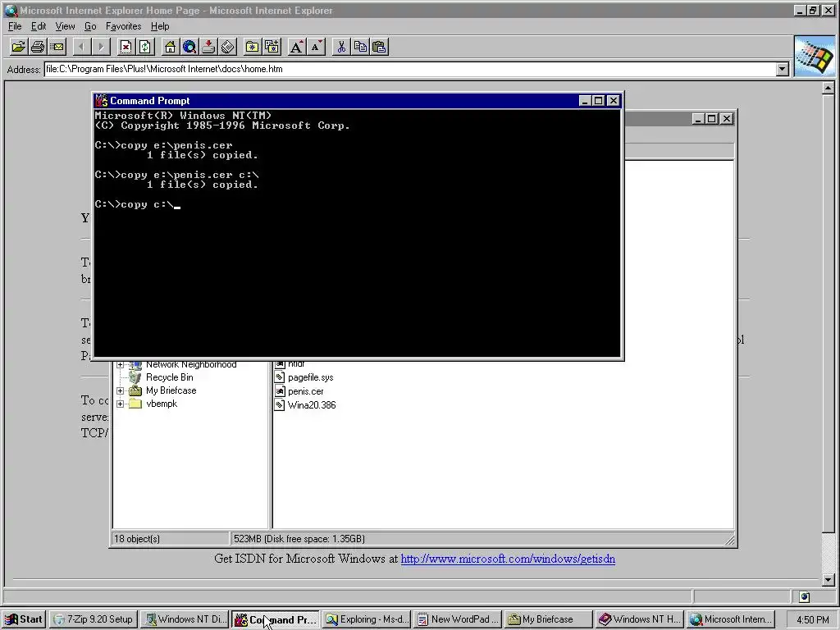Click the Windows flag logo

coord(815,57)
